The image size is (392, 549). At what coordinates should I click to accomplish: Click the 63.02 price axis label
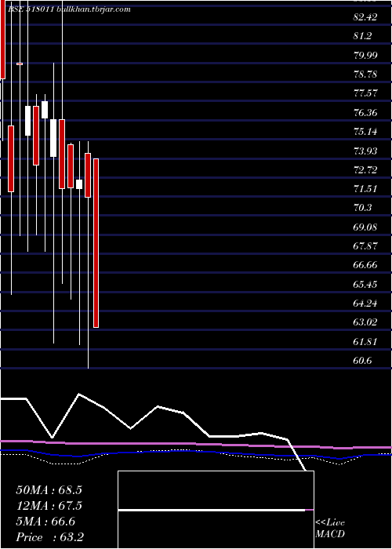tap(365, 322)
